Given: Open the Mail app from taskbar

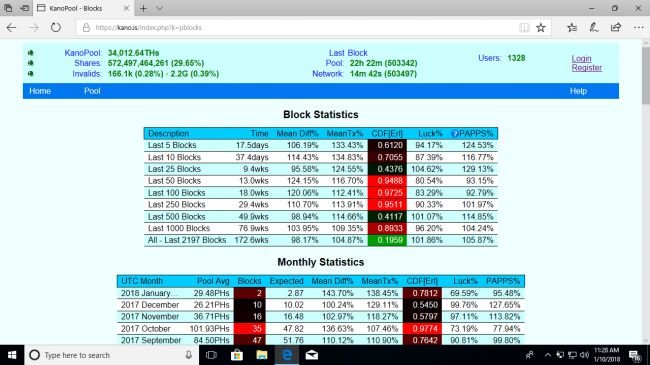Looking at the screenshot, I should coord(312,355).
